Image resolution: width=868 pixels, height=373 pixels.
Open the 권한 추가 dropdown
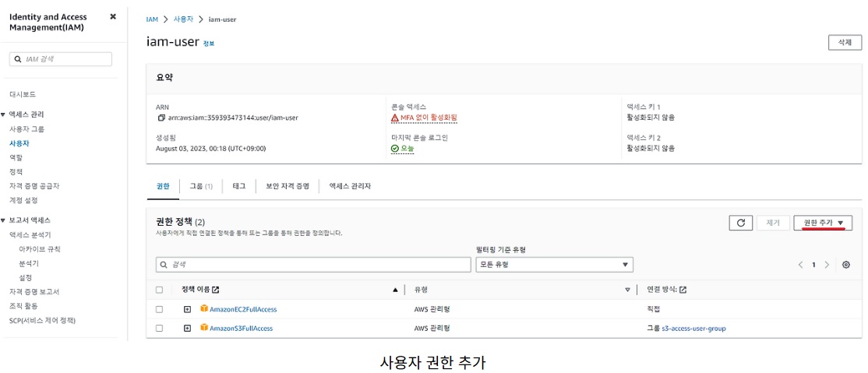click(823, 223)
